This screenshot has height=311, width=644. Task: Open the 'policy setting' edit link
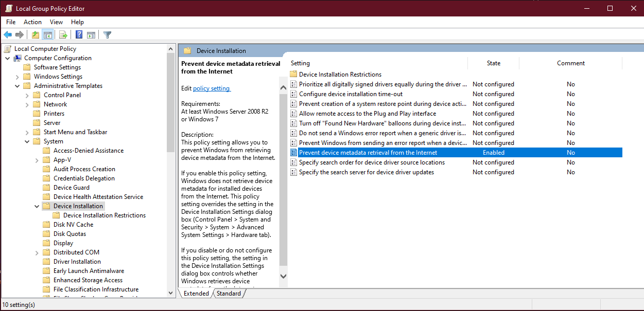click(212, 88)
